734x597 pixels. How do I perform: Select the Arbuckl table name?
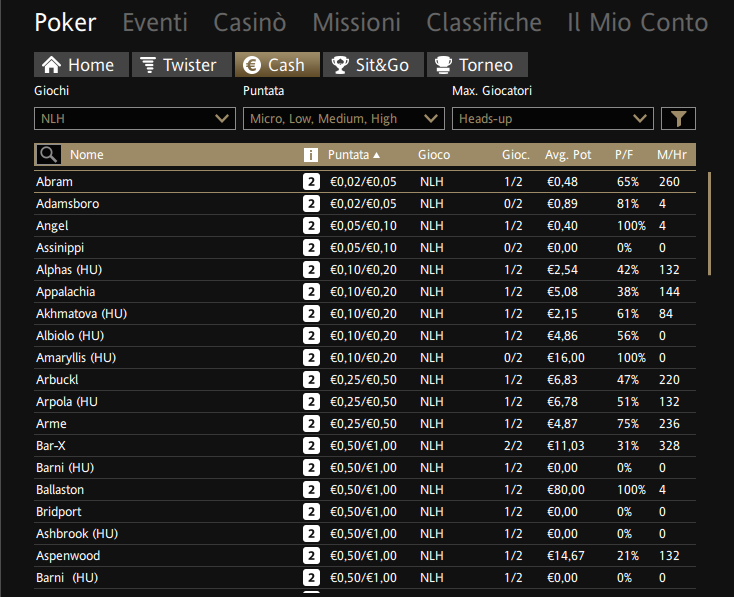click(x=57, y=380)
